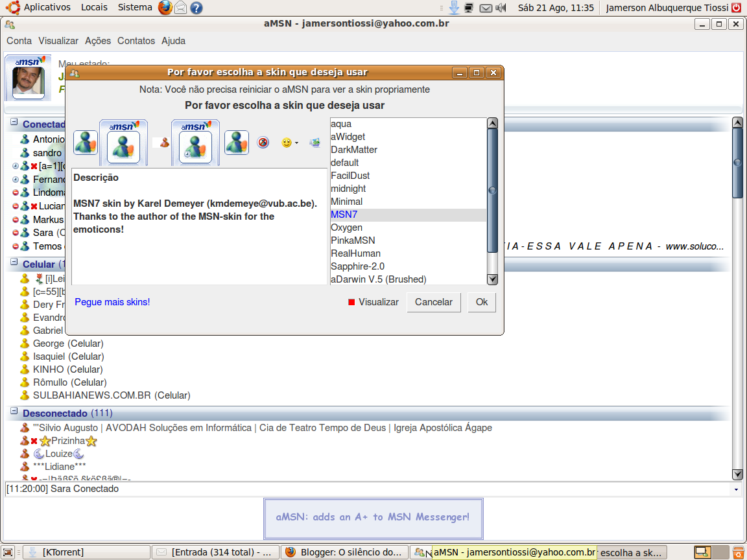Collapse the Conectado contact group
747x560 pixels.
[14, 124]
